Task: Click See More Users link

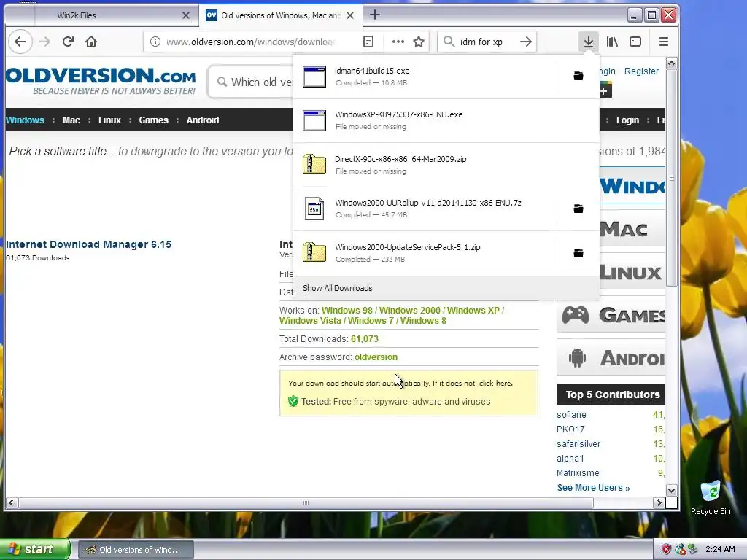Action: click(x=594, y=488)
